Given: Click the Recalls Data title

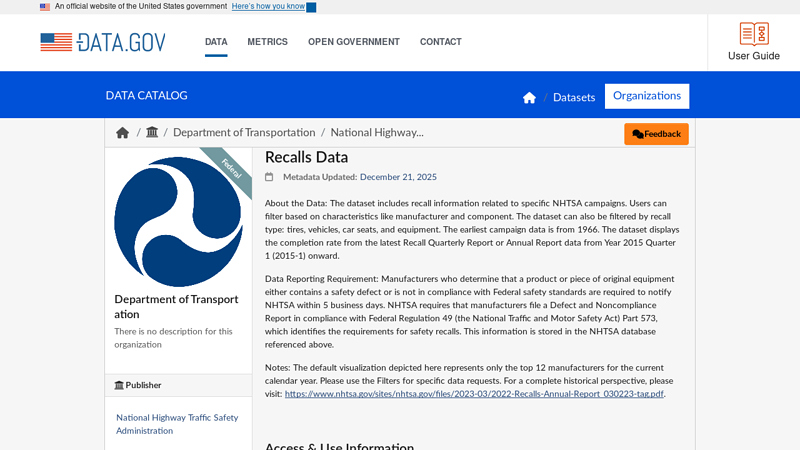Looking at the screenshot, I should click(306, 157).
